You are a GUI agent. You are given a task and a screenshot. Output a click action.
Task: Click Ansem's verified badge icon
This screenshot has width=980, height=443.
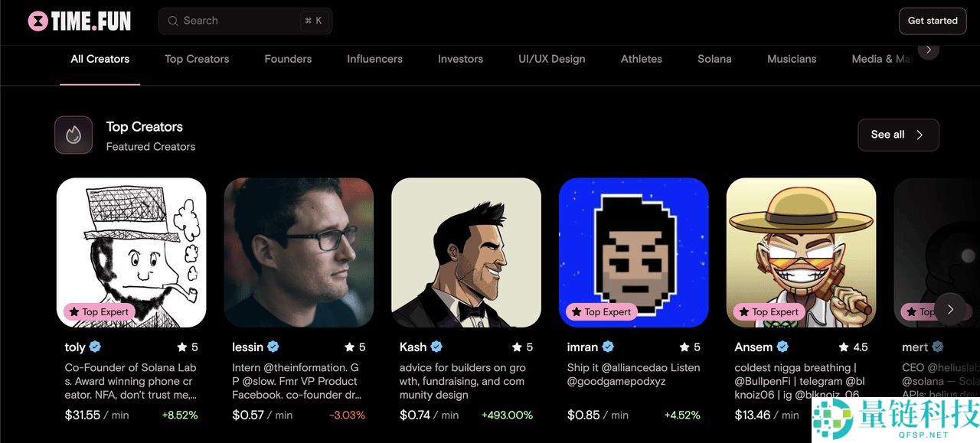click(x=782, y=347)
